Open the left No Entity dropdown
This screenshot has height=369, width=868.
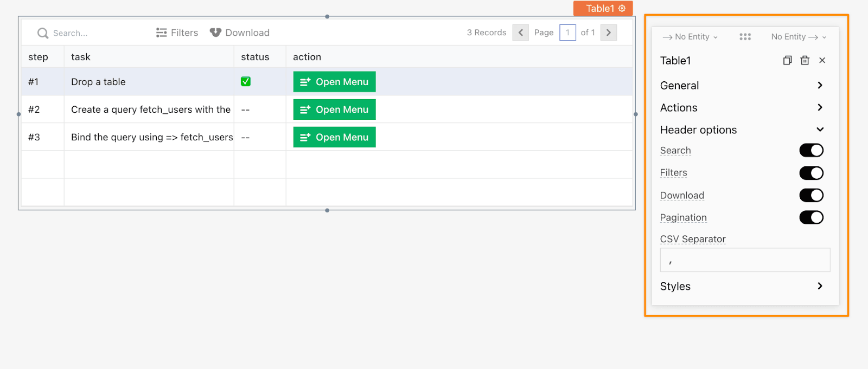tap(691, 37)
